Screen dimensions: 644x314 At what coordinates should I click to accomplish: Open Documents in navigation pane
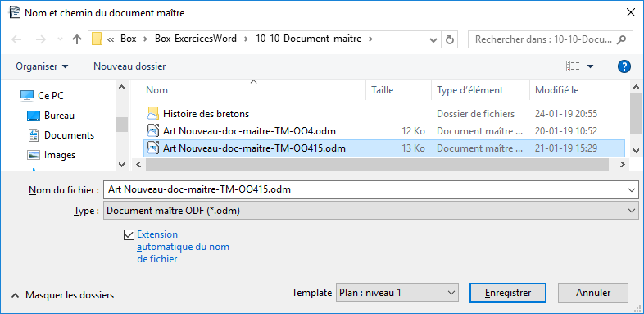(x=69, y=135)
